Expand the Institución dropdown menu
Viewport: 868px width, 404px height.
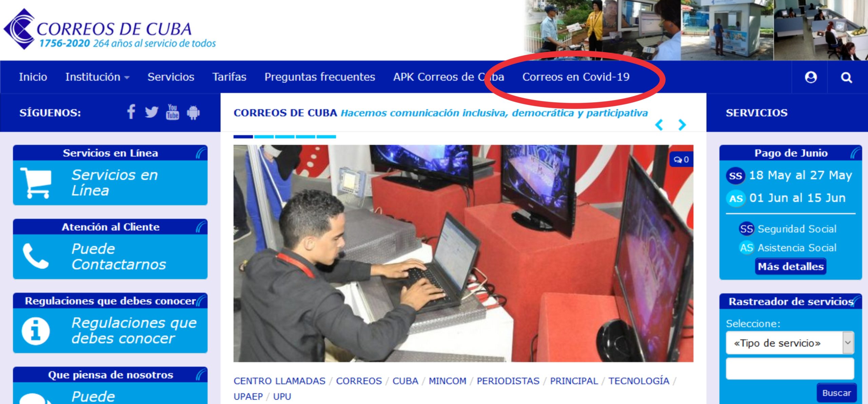coord(97,77)
